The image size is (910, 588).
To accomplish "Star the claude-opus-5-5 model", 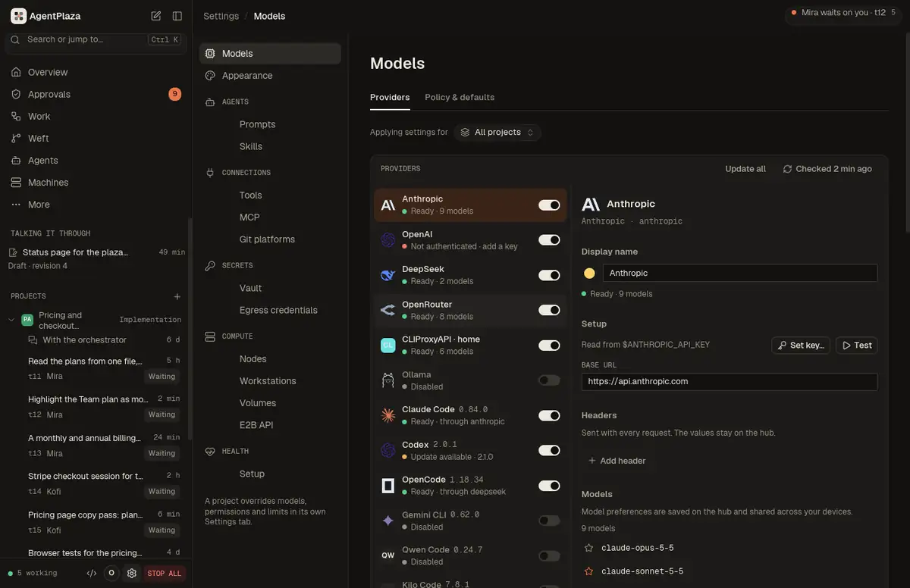I will 589,548.
